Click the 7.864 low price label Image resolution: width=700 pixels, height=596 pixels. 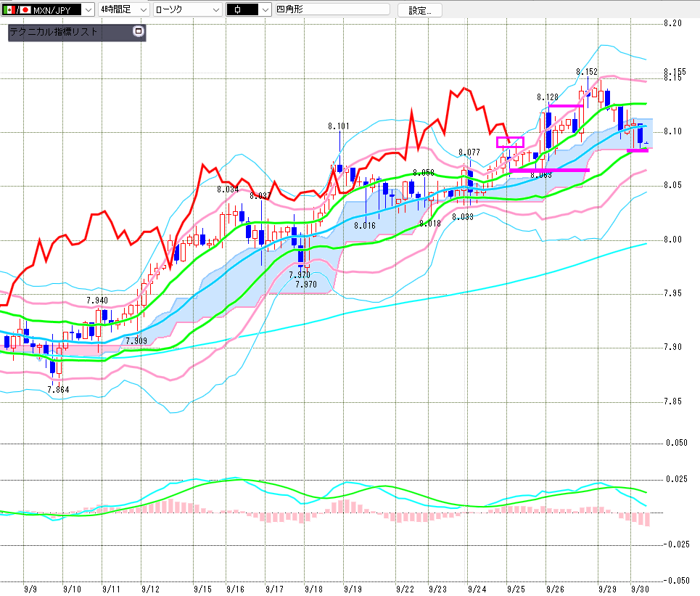58,390
